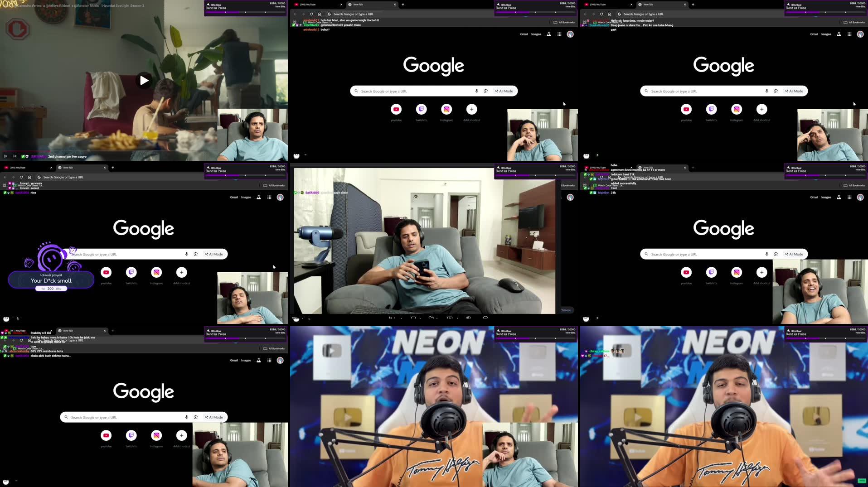Click the skip-previous control under the paused video
The height and width of the screenshot is (487, 868).
pos(15,156)
